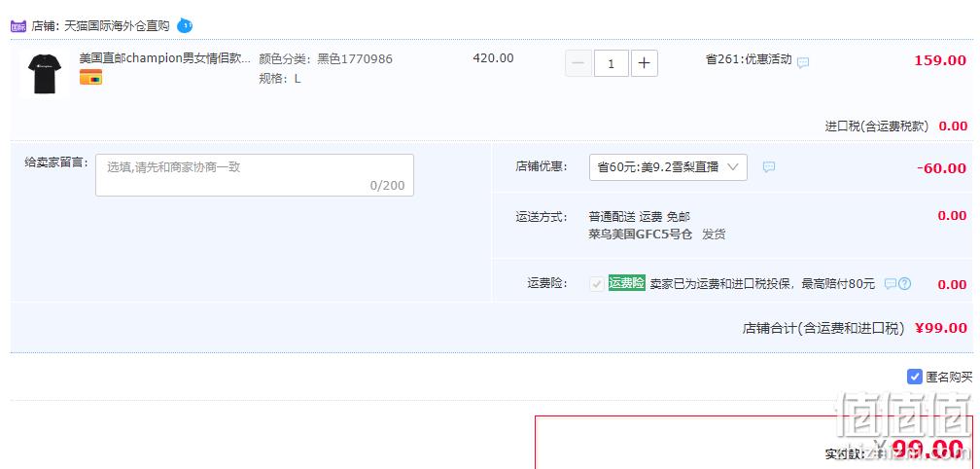This screenshot has width=980, height=469.
Task: Click the store total ¥99.00
Action: (x=941, y=328)
